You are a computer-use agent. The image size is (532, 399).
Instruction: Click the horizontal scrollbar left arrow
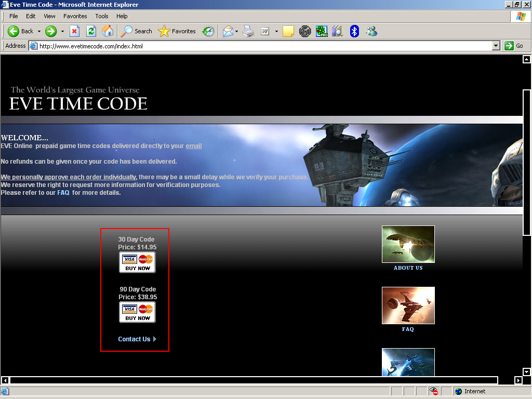pos(5,380)
